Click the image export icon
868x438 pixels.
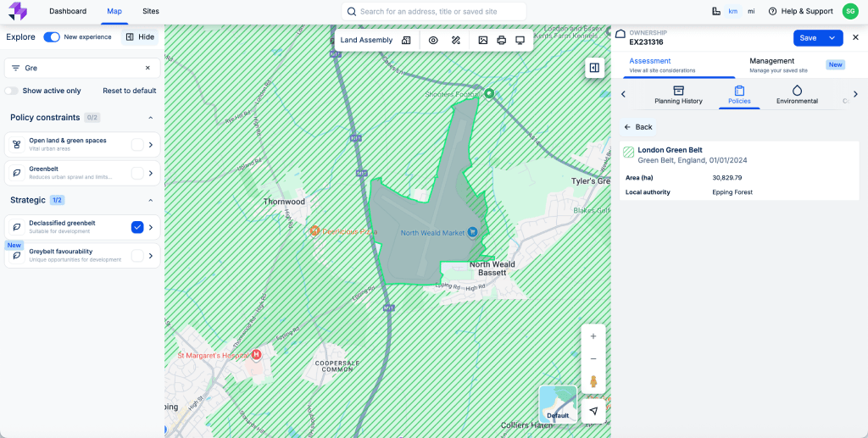(482, 40)
